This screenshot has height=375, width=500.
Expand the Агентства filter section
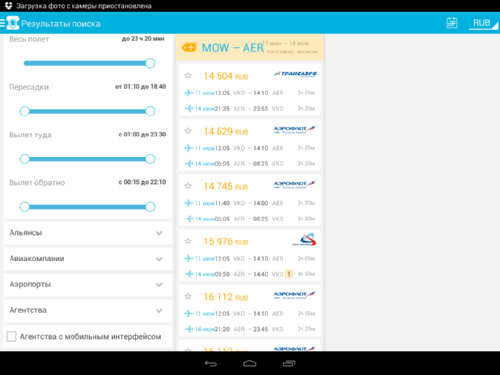88,310
